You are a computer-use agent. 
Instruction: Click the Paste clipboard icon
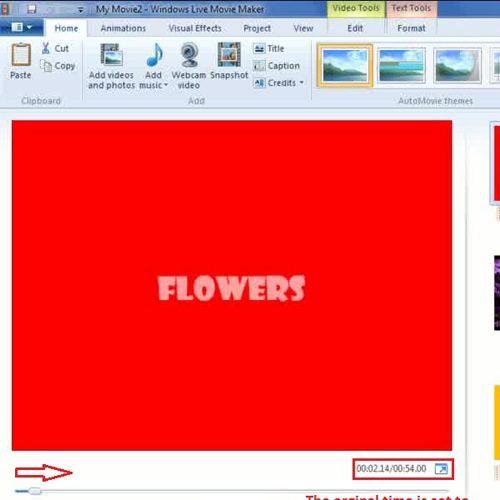[21, 55]
